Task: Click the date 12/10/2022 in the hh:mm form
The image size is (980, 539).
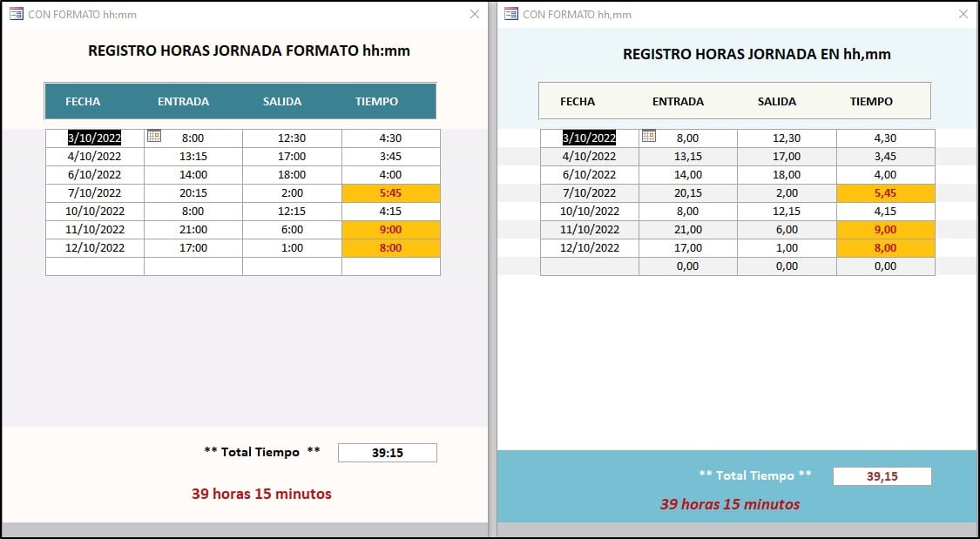Action: pyautogui.click(x=94, y=247)
